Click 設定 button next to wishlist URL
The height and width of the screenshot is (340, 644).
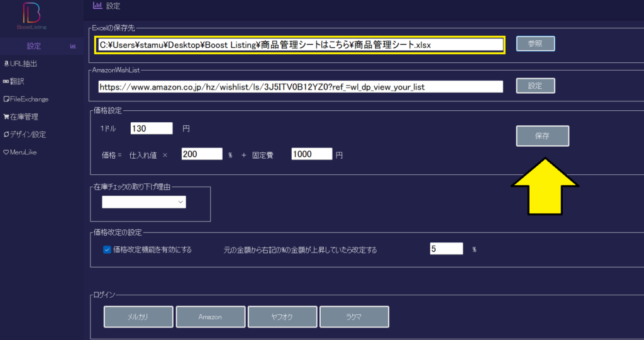(x=535, y=86)
